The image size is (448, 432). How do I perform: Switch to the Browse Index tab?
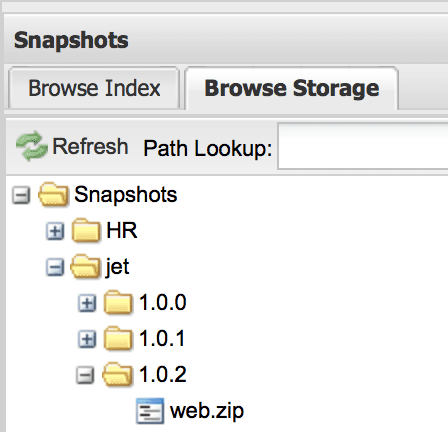coord(94,88)
